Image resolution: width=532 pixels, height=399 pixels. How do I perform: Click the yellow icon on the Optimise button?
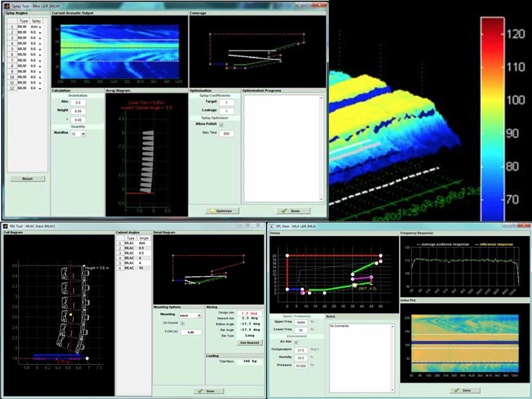pos(212,210)
